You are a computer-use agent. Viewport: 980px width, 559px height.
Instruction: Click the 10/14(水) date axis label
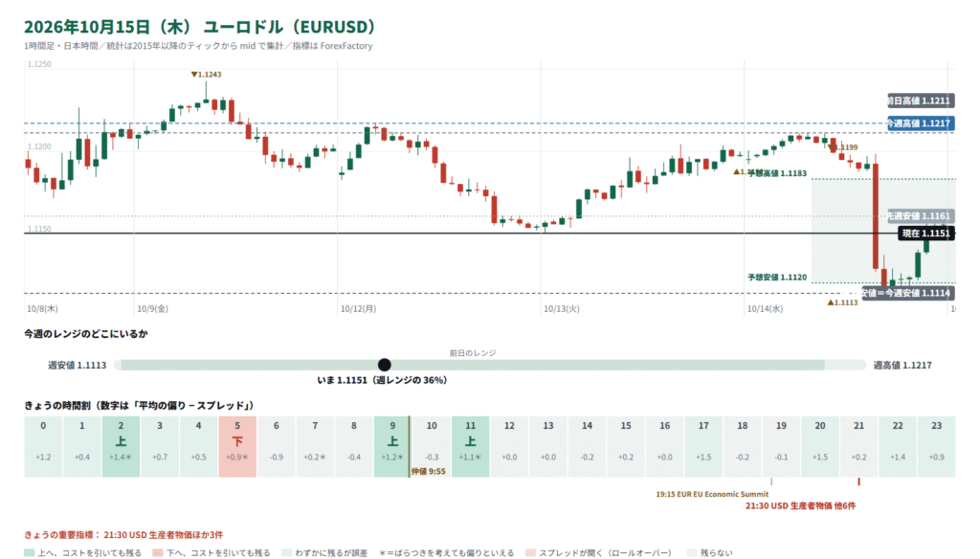[765, 309]
